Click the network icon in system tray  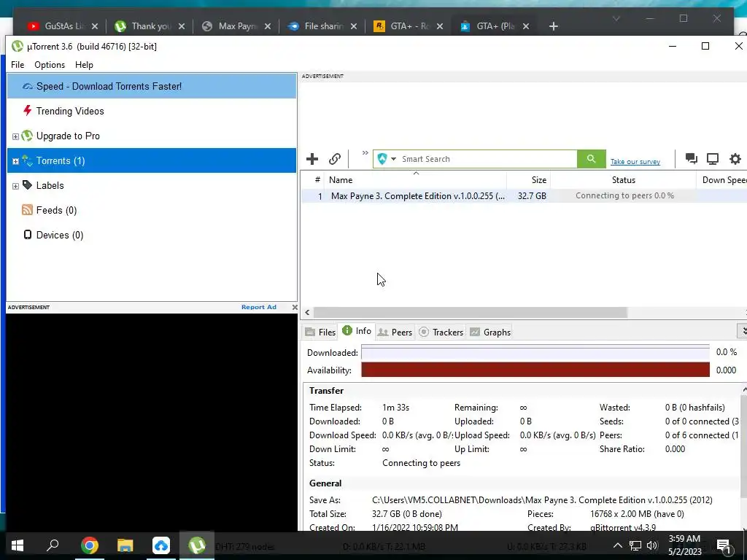click(635, 545)
